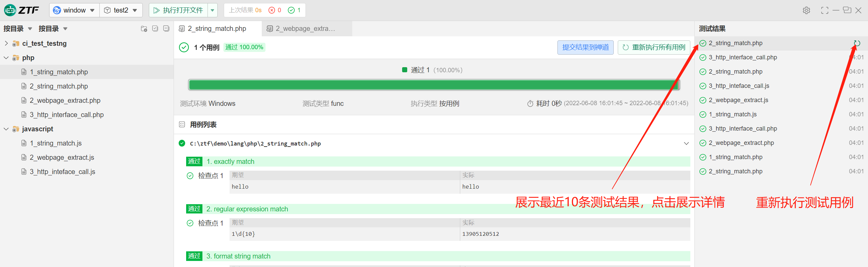Enter fullscreen mode using the brackets icon
This screenshot has height=267, width=868.
825,11
